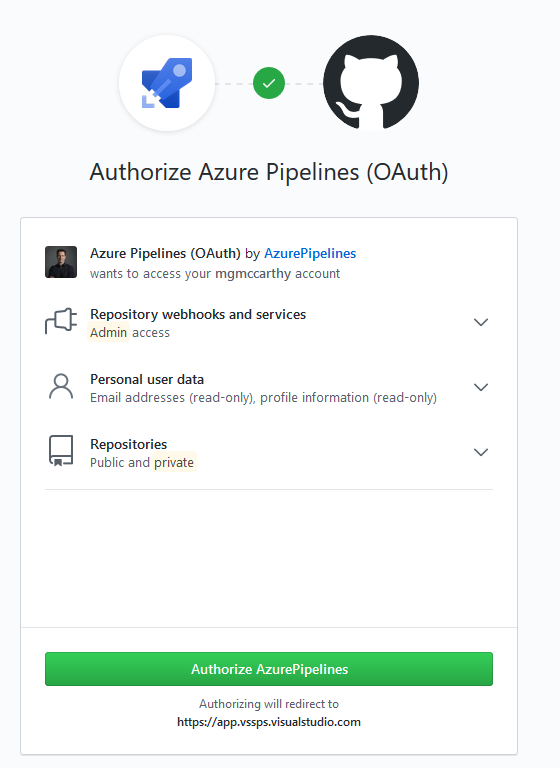Click wants to access your mgmccarthy account
This screenshot has height=768, width=560.
coord(215,273)
